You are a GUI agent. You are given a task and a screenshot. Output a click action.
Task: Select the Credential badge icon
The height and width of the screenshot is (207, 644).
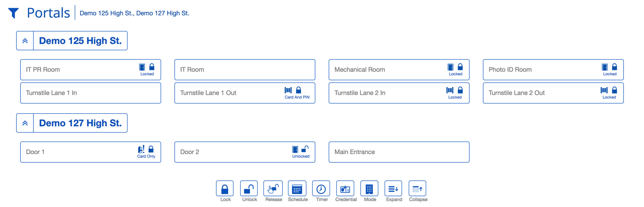click(345, 189)
